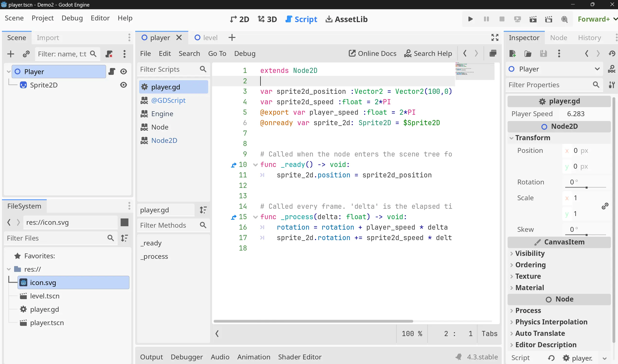Image resolution: width=618 pixels, height=364 pixels.
Task: Open the script editor File menu
Action: click(145, 53)
